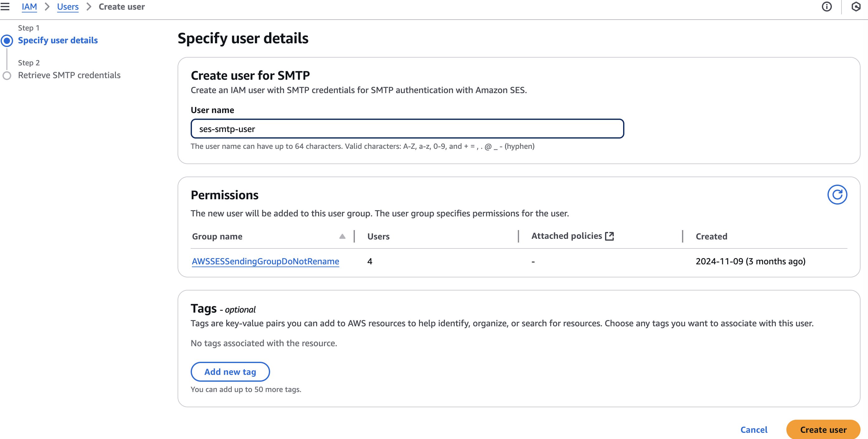Open Attached policies external link icon
868x439 pixels.
tap(609, 236)
